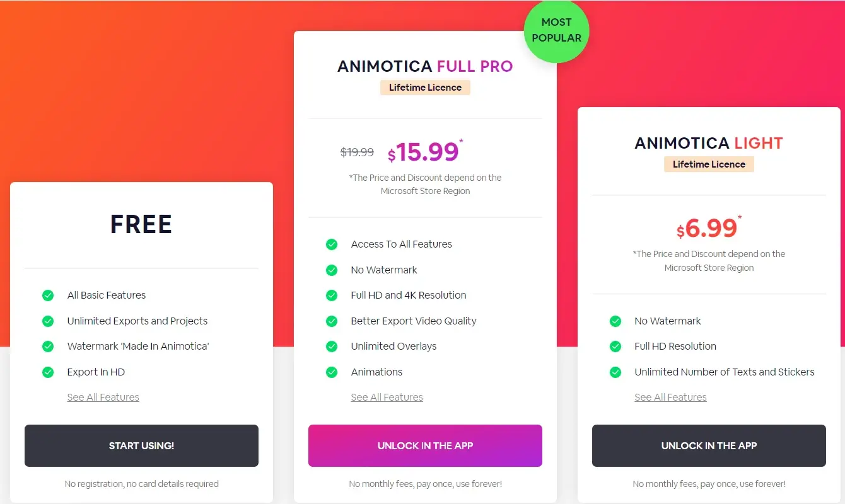Click the green Most Popular badge
Image resolution: width=845 pixels, height=504 pixels.
[x=556, y=30]
